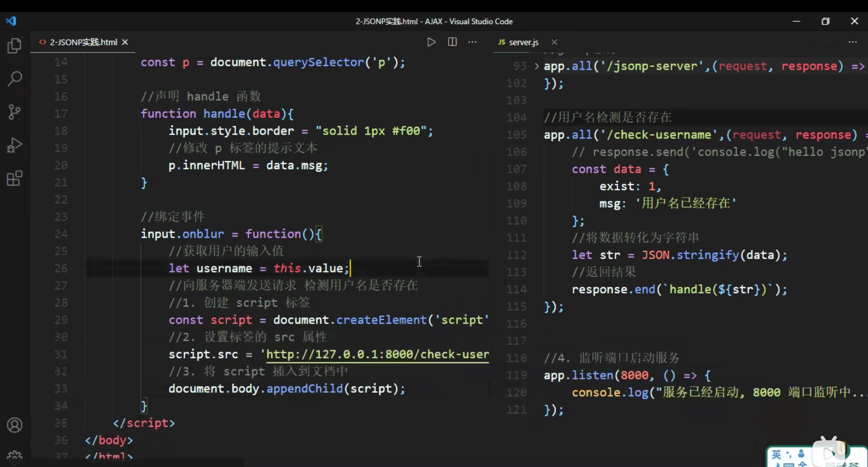This screenshot has height=467, width=868.
Task: Click the 'console.log("服务已经启动' line
Action: [x=719, y=392]
